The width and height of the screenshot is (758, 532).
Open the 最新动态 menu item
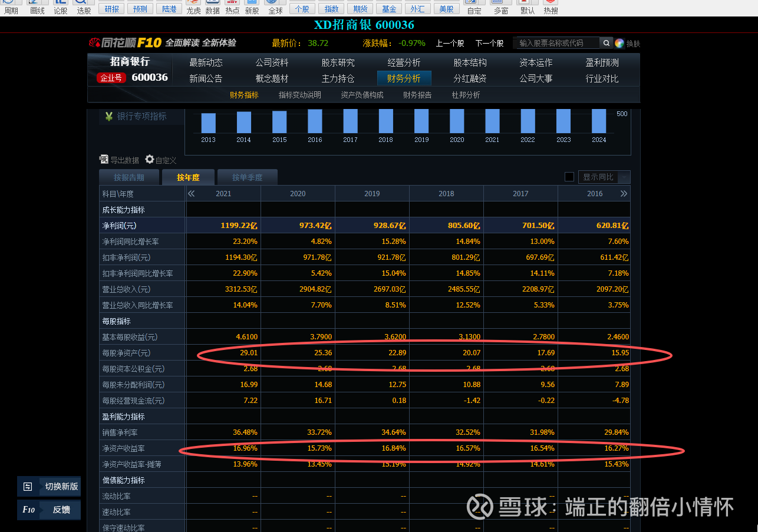click(x=206, y=62)
